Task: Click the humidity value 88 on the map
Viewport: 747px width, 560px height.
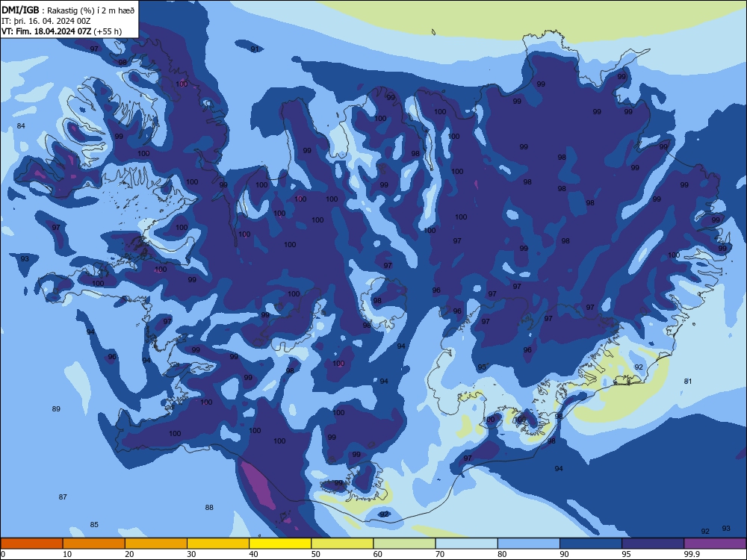Action: click(209, 508)
